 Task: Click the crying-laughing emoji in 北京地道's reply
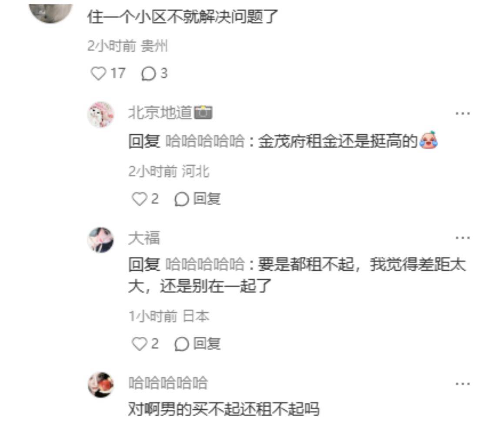(x=429, y=140)
